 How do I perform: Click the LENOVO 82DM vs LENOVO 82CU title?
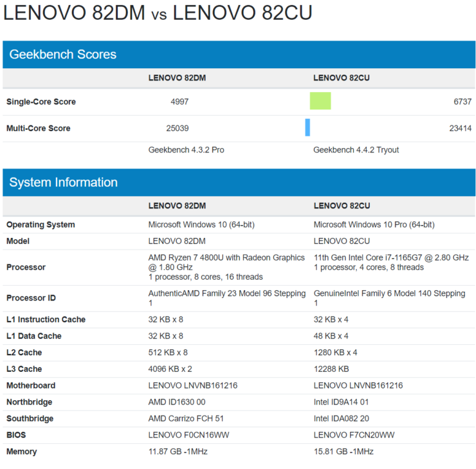(x=158, y=13)
